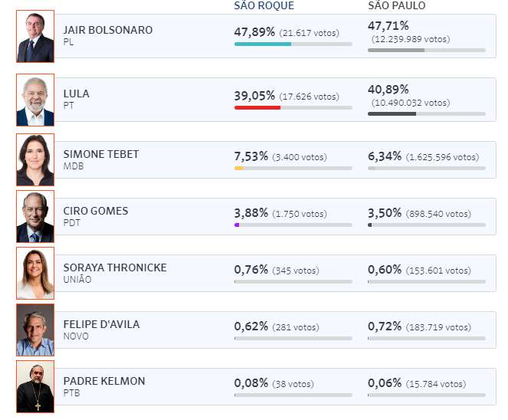Click Jair Bolsonaro's candidate photo

[x=35, y=36]
